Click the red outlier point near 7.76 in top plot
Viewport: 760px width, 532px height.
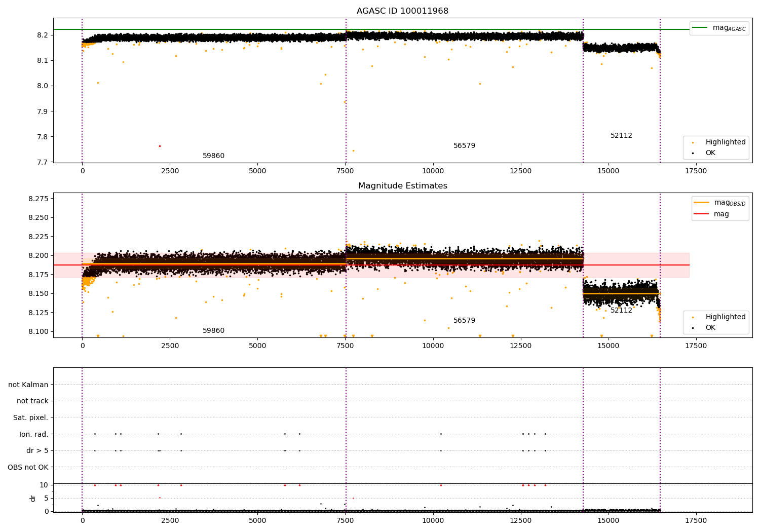coord(160,146)
